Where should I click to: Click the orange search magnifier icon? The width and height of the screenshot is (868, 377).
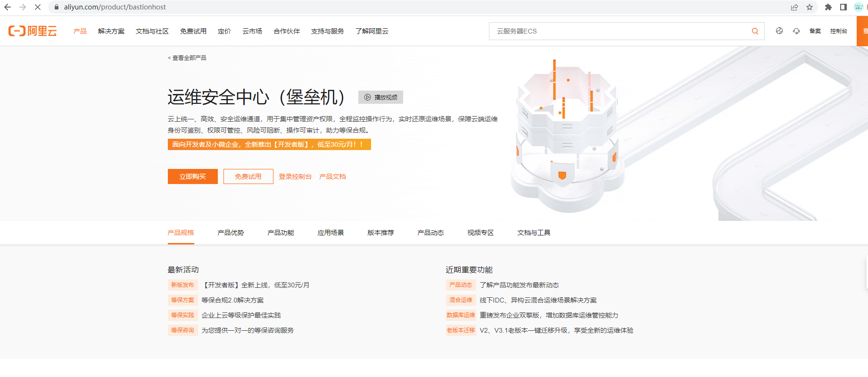click(x=755, y=31)
